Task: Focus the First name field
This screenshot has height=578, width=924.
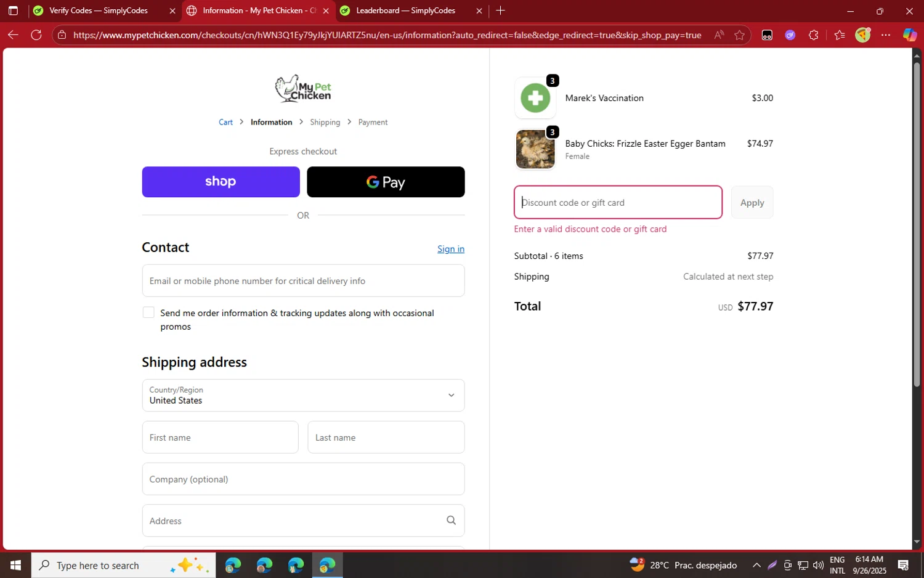Action: pos(221,437)
